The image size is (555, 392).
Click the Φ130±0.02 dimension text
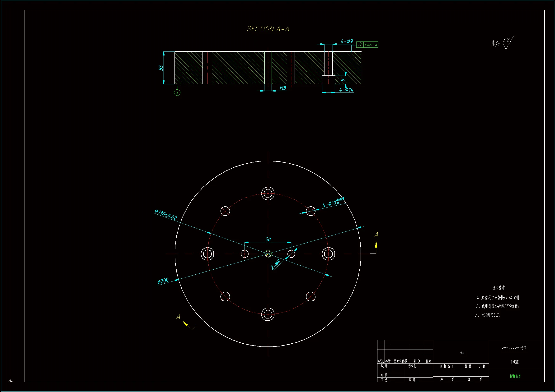tap(166, 214)
